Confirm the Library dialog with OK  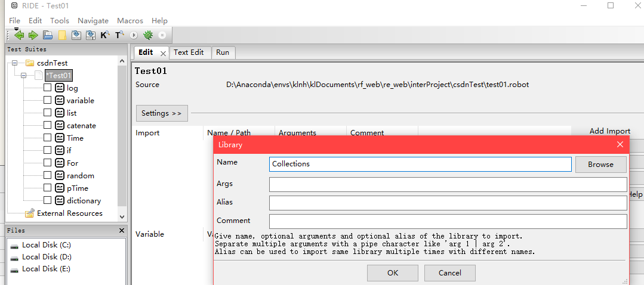(x=393, y=272)
